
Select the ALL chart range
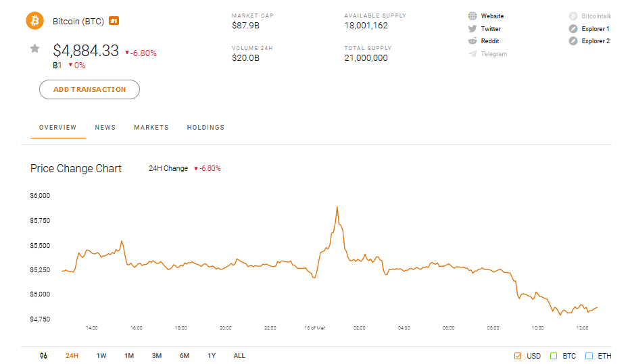pos(239,356)
